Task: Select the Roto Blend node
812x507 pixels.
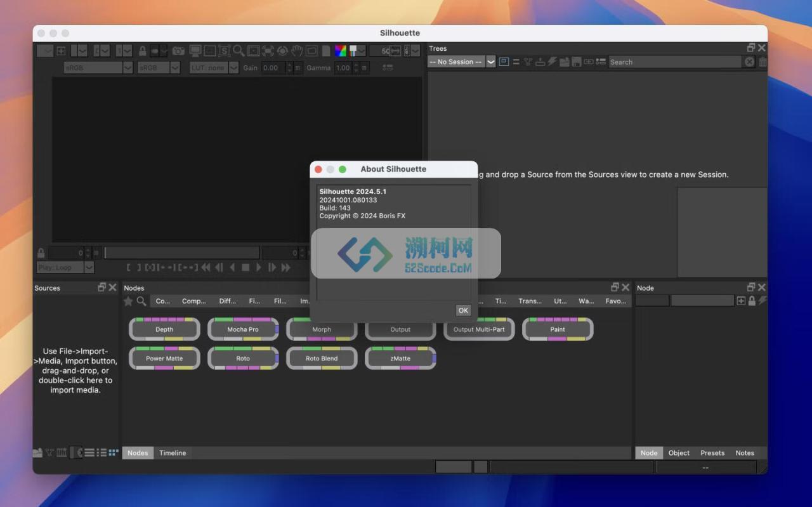Action: click(x=322, y=359)
